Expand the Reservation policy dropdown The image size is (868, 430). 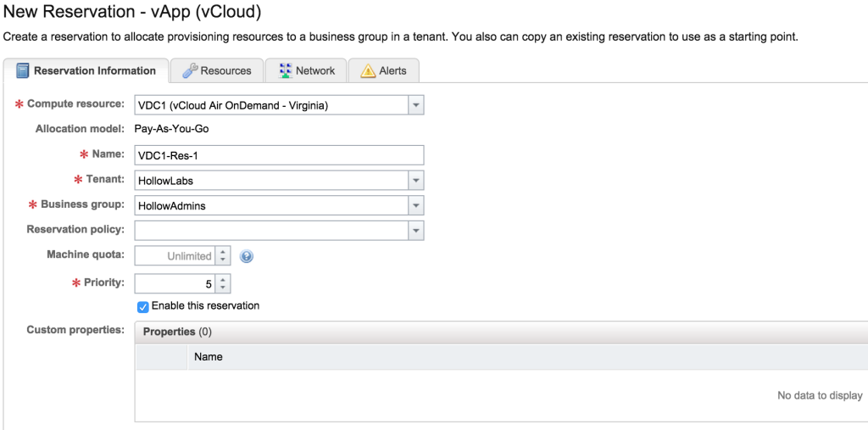[415, 231]
